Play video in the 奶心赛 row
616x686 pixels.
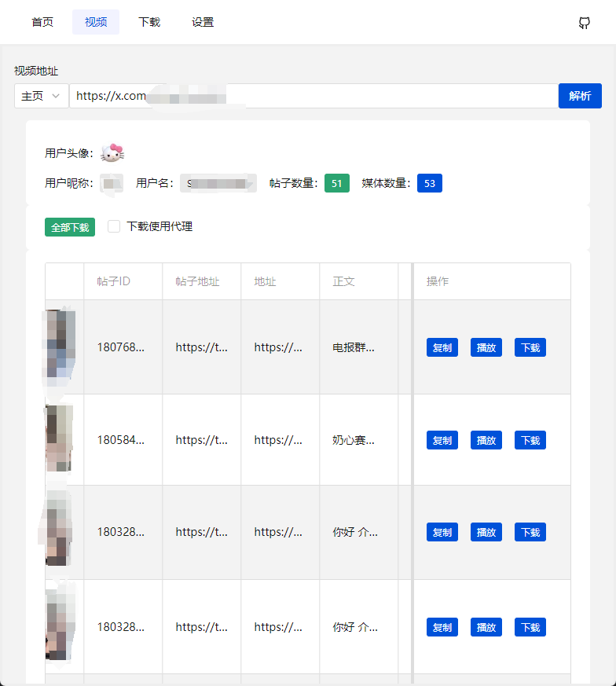(x=486, y=440)
